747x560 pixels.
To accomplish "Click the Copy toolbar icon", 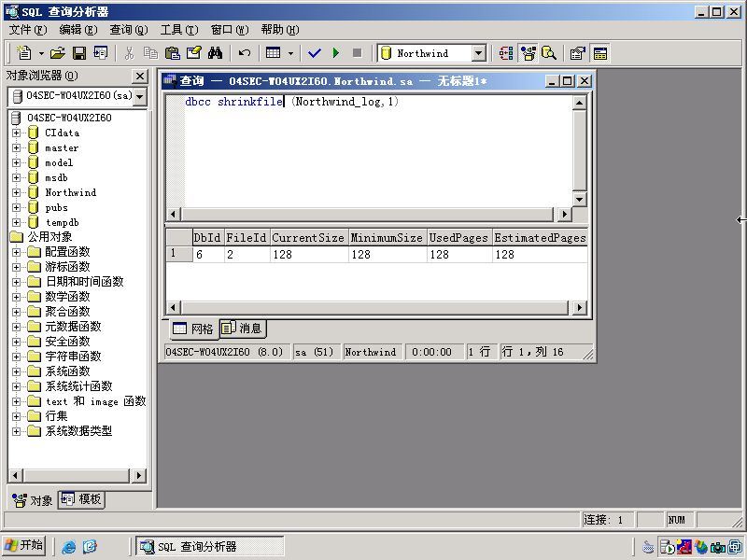I will (x=150, y=53).
